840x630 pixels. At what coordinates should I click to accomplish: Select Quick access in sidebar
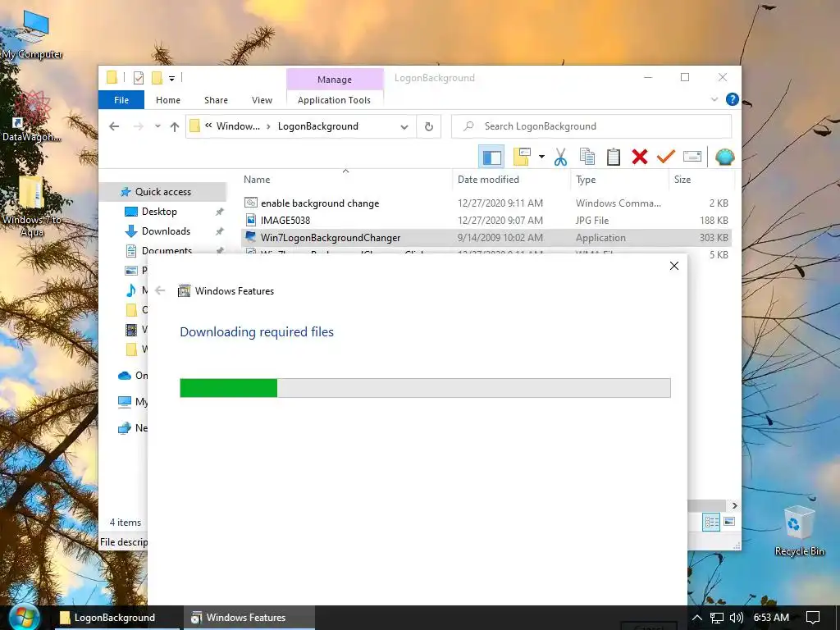click(x=163, y=192)
